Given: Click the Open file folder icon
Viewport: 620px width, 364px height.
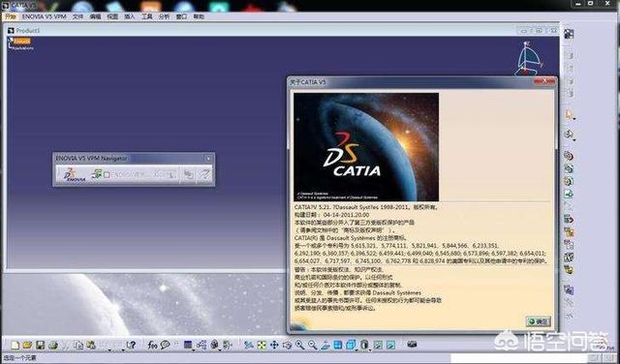Looking at the screenshot, I should click(27, 345).
